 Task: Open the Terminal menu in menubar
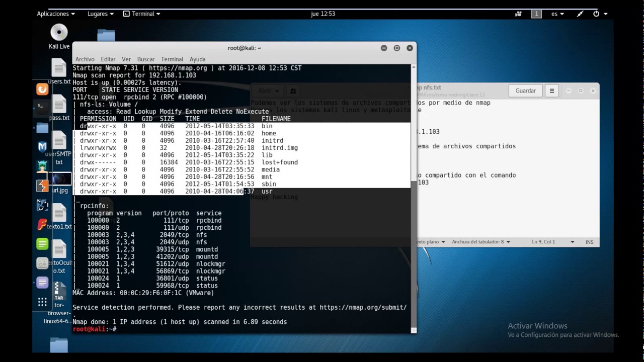click(172, 59)
